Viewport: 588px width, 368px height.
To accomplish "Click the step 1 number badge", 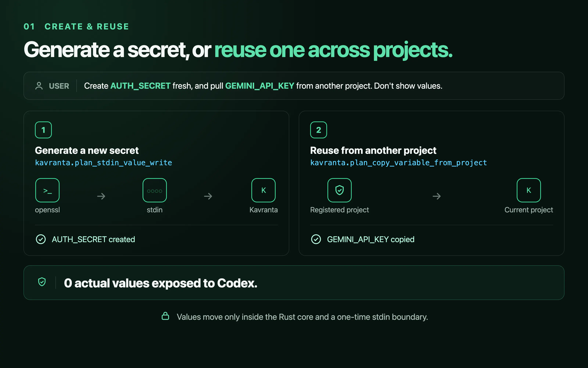I will (x=43, y=130).
